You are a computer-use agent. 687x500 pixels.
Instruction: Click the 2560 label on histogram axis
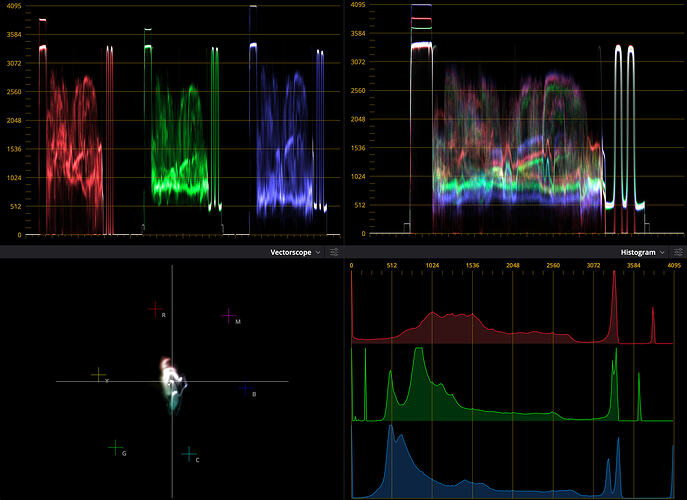[553, 266]
